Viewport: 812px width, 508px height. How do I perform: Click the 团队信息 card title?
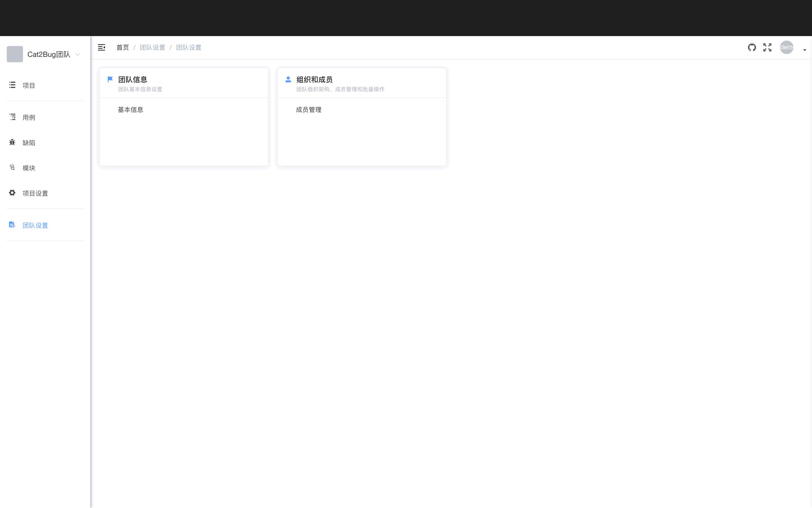point(133,80)
